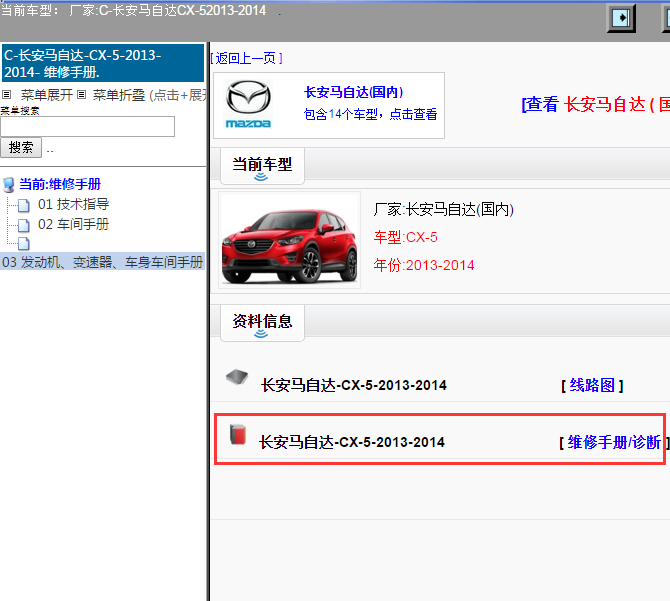Click the computer icon beside 当前:维修手册
This screenshot has width=670, height=601.
[9, 185]
